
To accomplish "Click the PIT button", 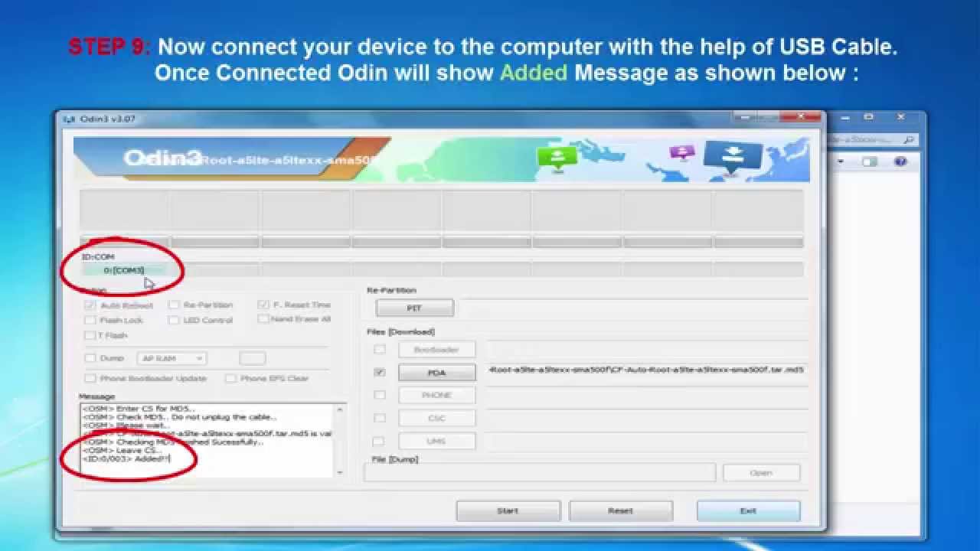I will pyautogui.click(x=414, y=308).
